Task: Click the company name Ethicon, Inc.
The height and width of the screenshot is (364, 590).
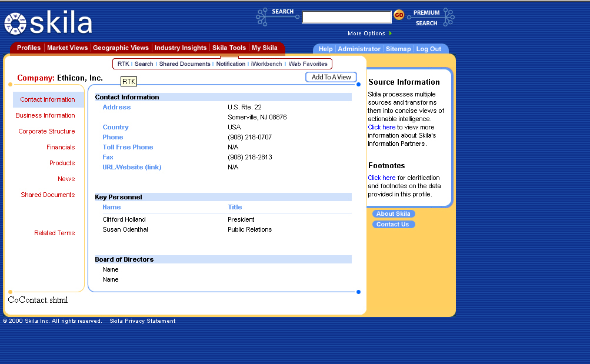Action: pyautogui.click(x=80, y=78)
